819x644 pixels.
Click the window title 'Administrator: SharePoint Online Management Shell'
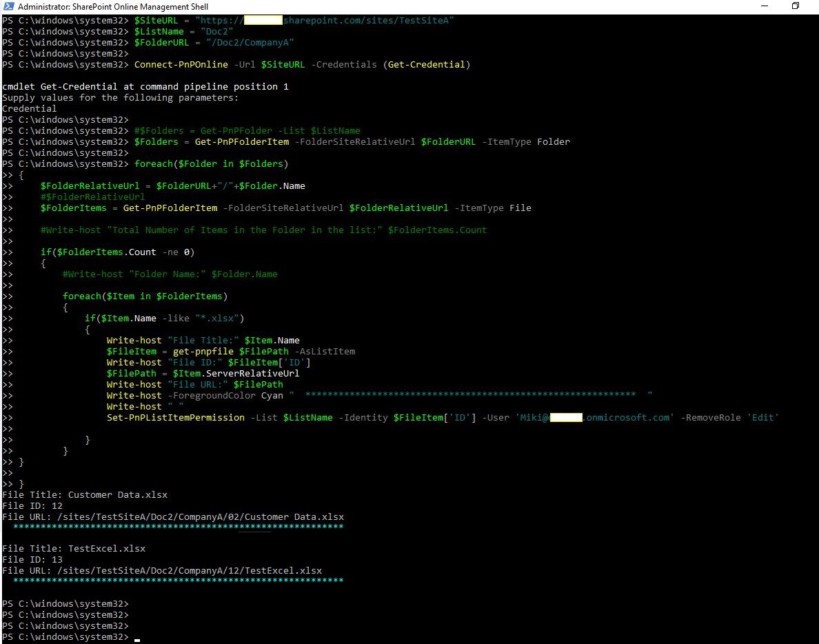pos(113,7)
